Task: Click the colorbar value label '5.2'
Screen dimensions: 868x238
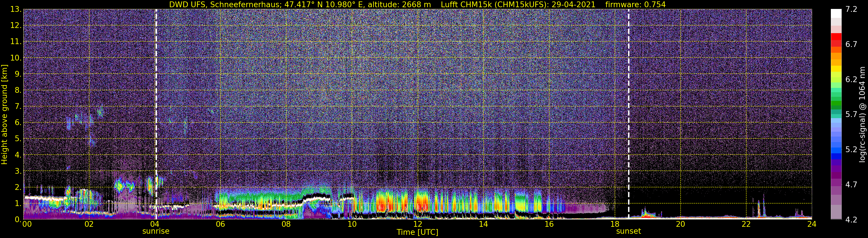Action: pos(851,150)
